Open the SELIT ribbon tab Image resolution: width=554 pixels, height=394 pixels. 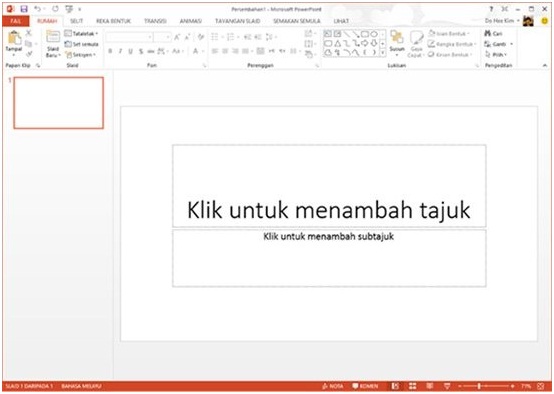pyautogui.click(x=76, y=21)
